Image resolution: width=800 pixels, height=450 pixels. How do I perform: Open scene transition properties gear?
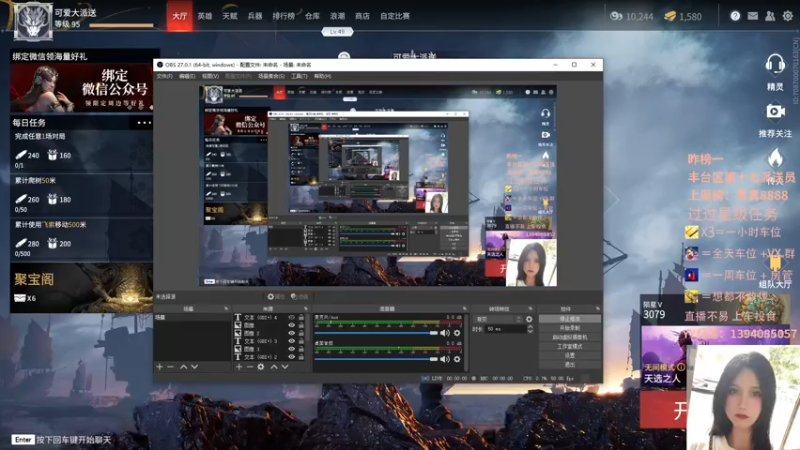click(529, 319)
